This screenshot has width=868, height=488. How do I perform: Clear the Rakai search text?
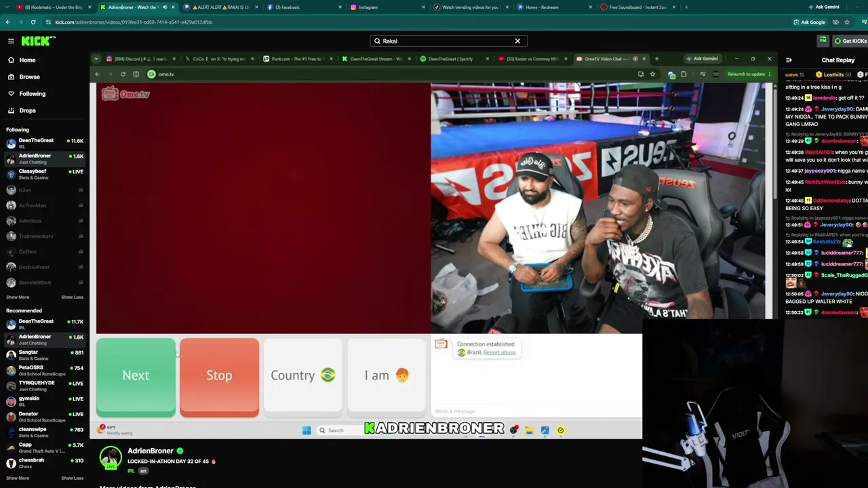(x=517, y=41)
